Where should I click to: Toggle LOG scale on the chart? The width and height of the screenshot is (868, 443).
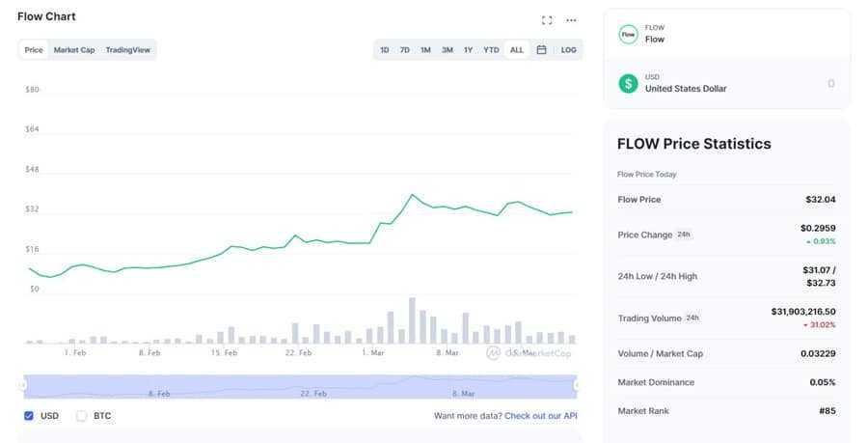[569, 49]
